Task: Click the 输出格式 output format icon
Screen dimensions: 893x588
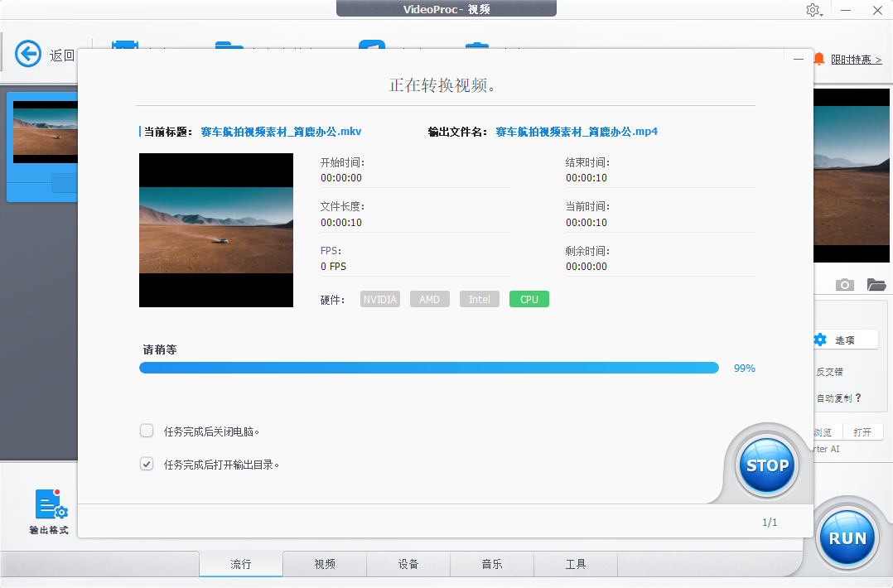Action: tap(49, 505)
